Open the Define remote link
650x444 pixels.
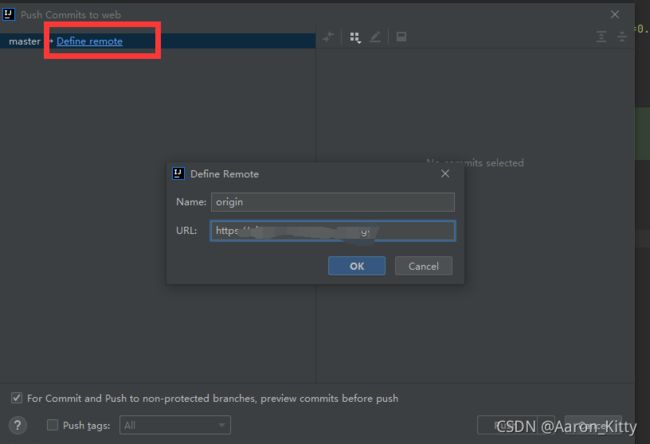click(90, 41)
